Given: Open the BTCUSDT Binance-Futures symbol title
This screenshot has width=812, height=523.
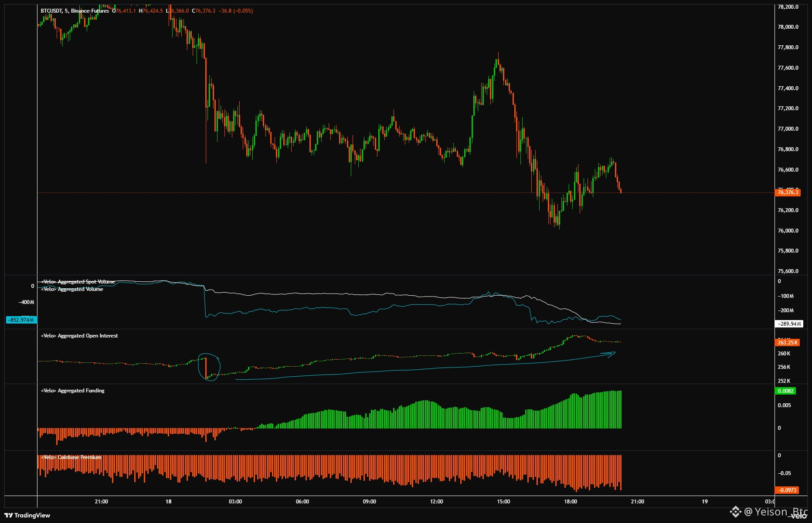Looking at the screenshot, I should [x=75, y=11].
